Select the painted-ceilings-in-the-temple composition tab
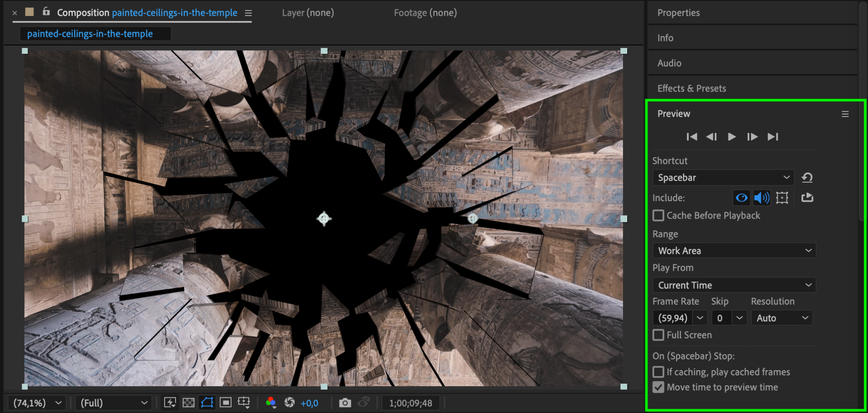 coord(90,34)
